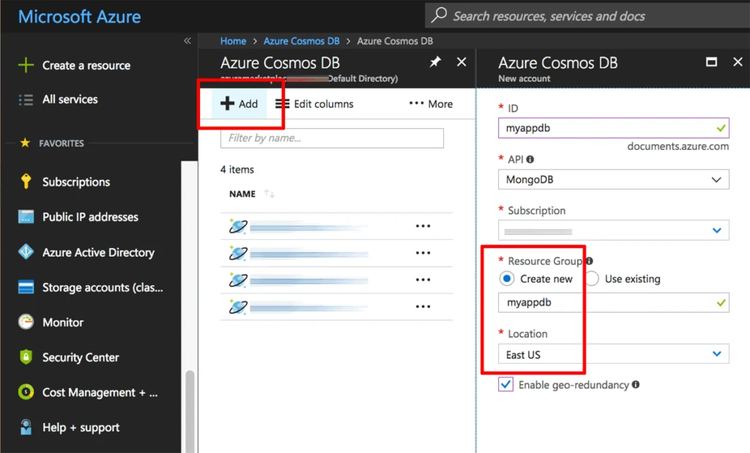This screenshot has height=453, width=750.
Task: Pin the Azure Cosmos DB blade
Action: point(435,62)
